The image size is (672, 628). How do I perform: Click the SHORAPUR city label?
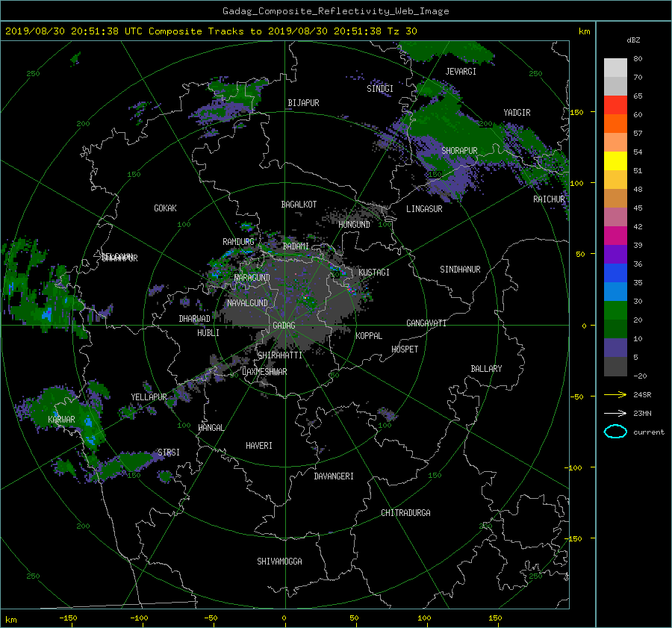tap(459, 150)
